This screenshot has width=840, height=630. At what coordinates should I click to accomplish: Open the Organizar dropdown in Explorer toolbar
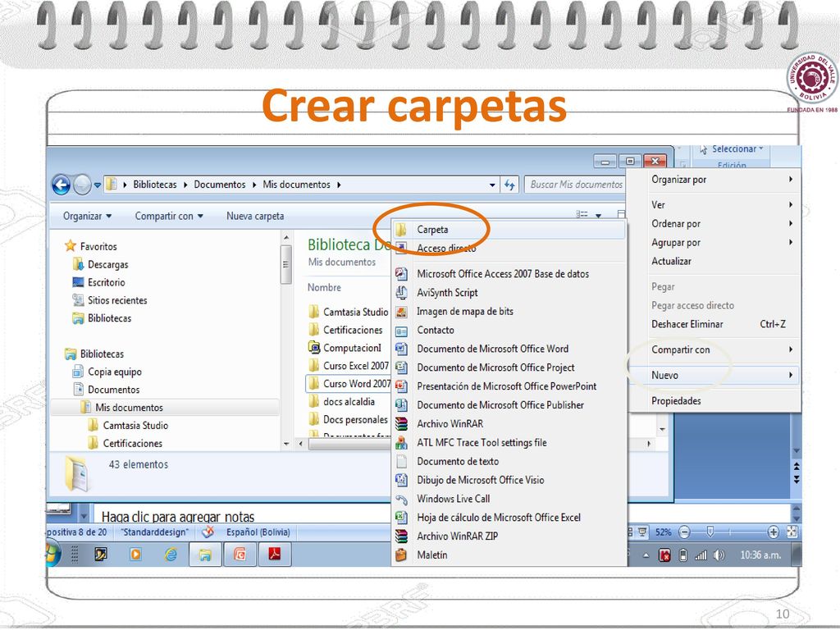tap(87, 216)
